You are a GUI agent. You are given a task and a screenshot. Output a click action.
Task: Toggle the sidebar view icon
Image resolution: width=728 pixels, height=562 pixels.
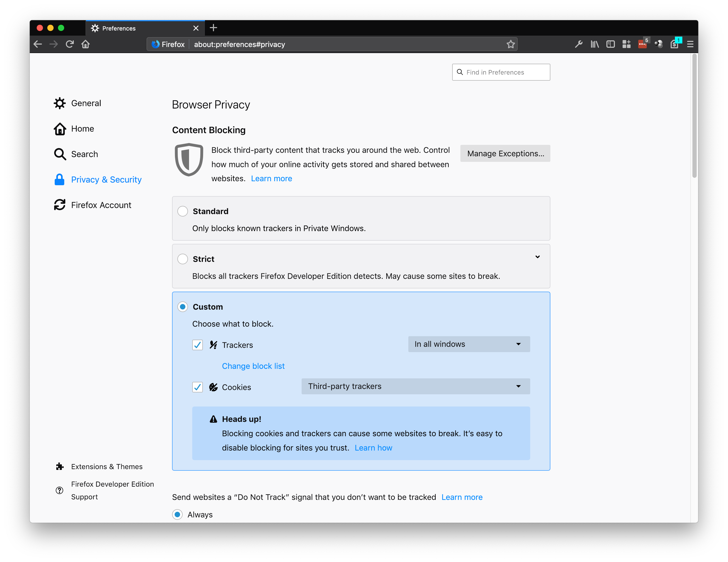point(610,44)
